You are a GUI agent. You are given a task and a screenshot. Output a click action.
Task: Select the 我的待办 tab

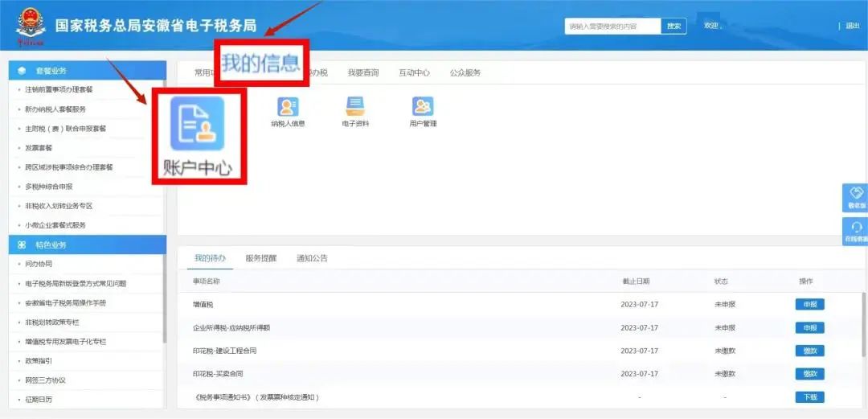pos(210,258)
